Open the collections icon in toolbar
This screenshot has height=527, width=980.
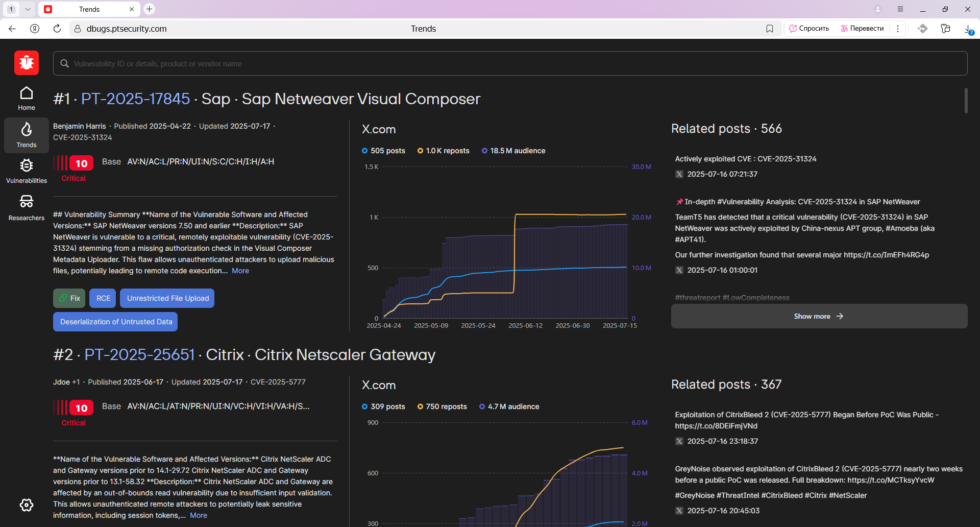[x=945, y=29]
